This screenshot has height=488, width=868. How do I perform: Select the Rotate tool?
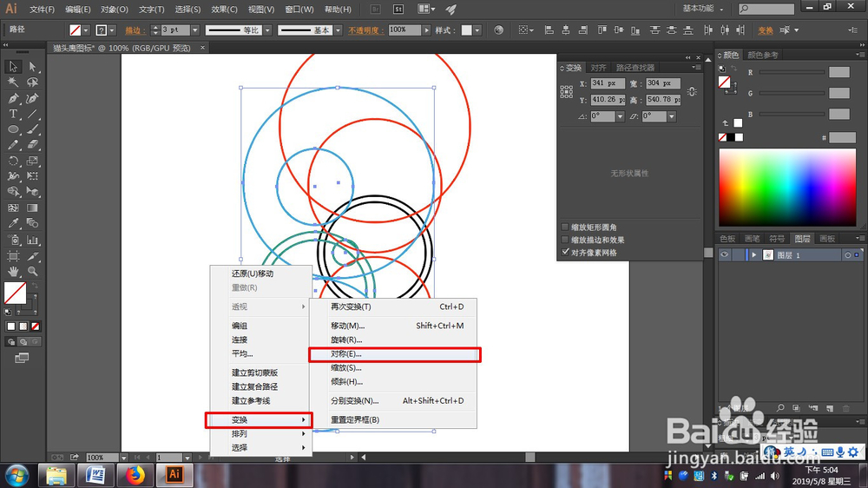tap(13, 162)
